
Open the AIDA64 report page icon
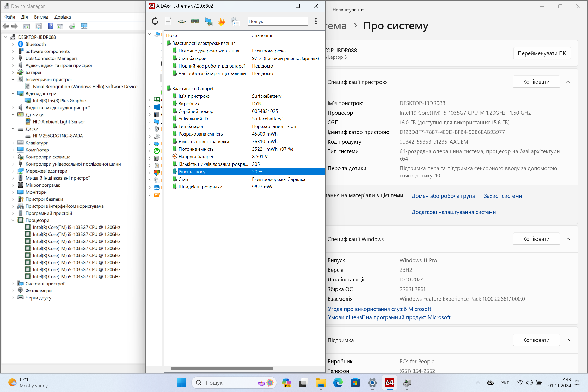(x=168, y=21)
